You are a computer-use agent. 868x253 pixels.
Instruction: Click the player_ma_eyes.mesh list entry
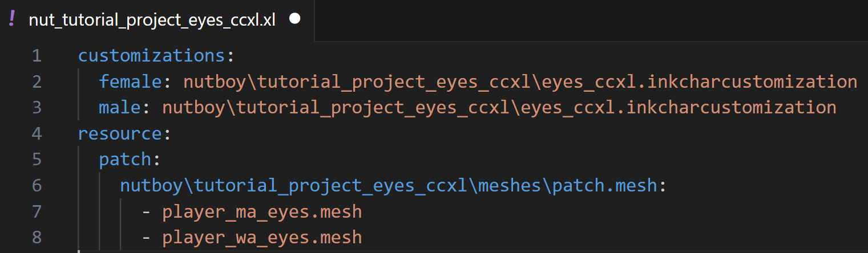(x=262, y=212)
